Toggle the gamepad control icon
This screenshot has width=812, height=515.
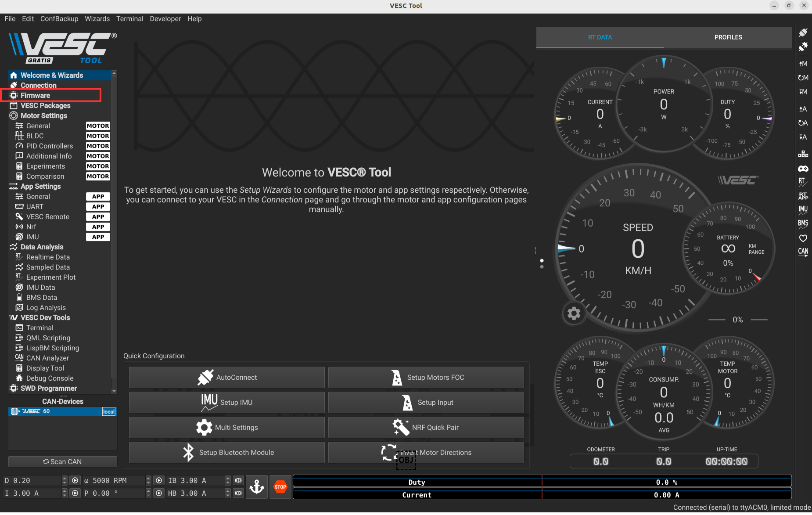tap(803, 169)
